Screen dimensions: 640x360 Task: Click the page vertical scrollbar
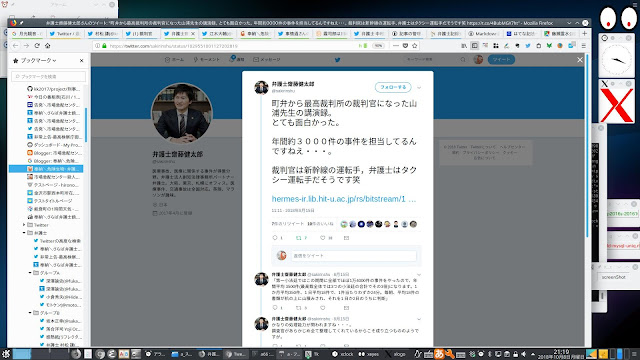(587, 147)
